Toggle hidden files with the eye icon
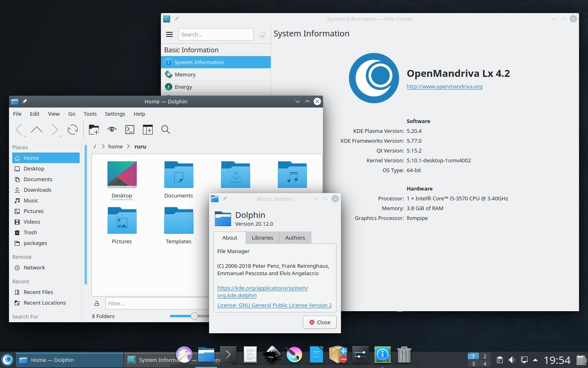 pyautogui.click(x=112, y=130)
